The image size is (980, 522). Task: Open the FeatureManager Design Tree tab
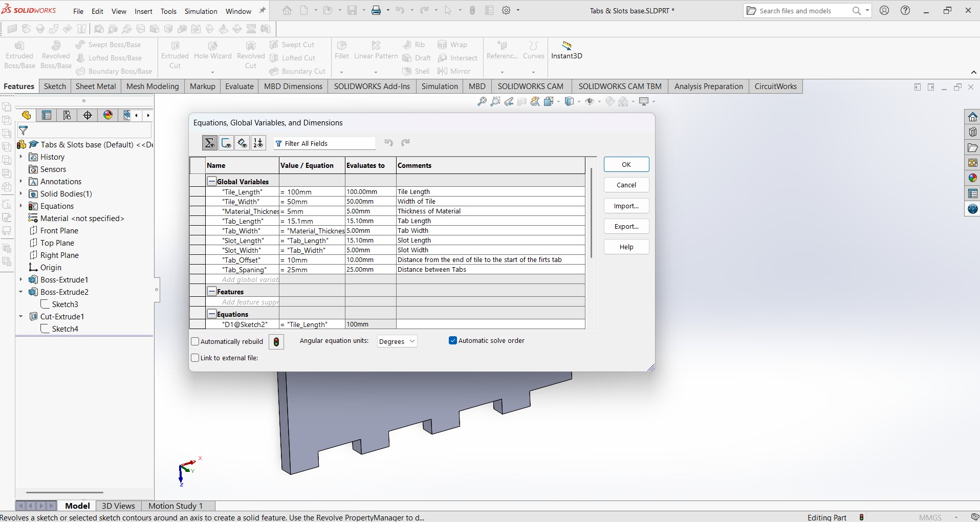click(x=27, y=115)
